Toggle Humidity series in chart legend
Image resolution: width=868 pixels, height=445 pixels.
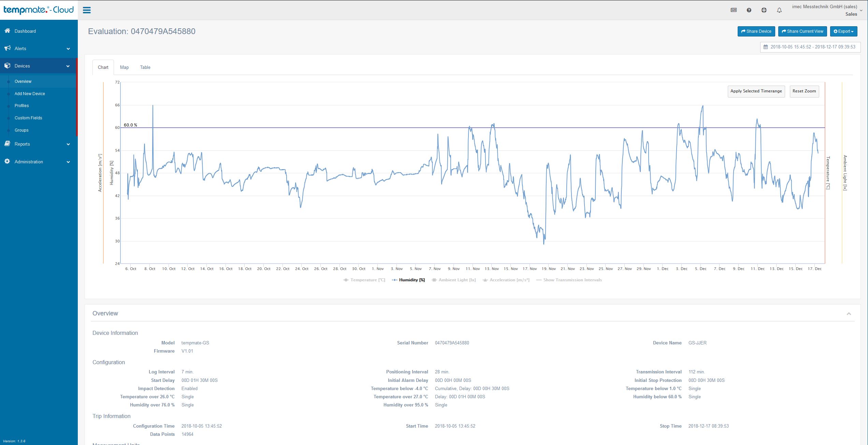(408, 280)
